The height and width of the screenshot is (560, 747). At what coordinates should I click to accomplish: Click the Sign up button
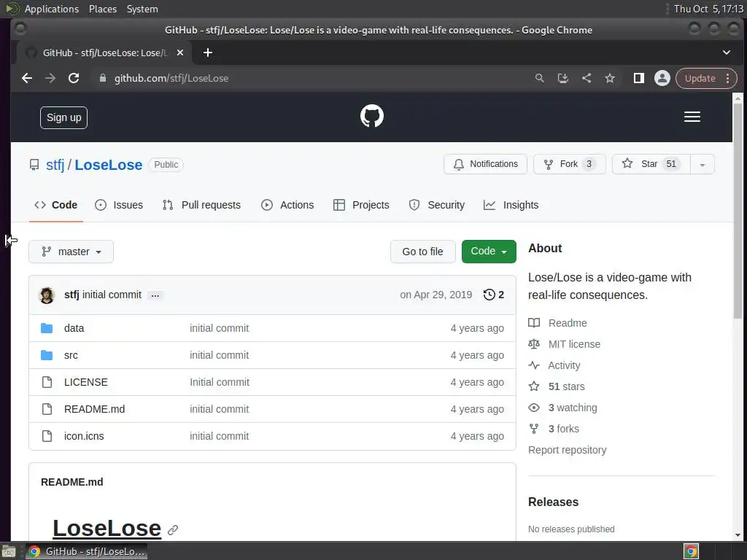(x=64, y=117)
